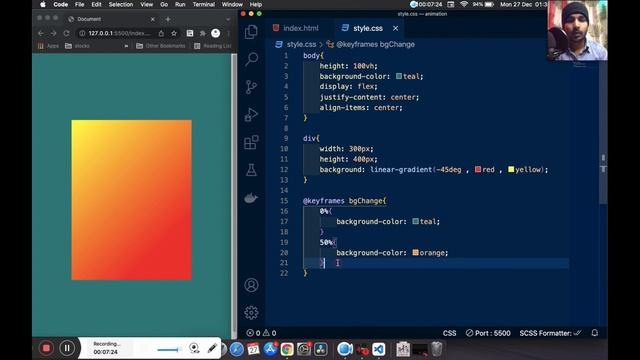Change the CSS language mode in status bar

pyautogui.click(x=449, y=333)
